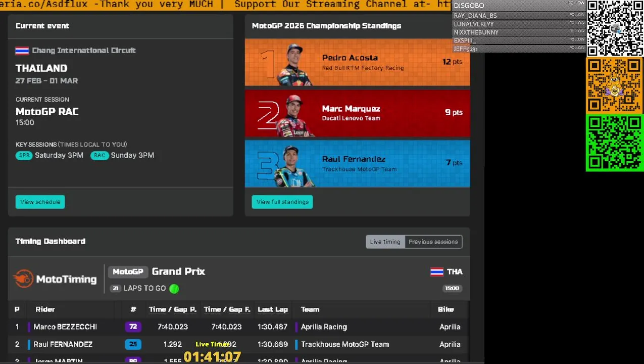The height and width of the screenshot is (364, 644).
Task: Click the RAC race session badge
Action: tap(100, 156)
